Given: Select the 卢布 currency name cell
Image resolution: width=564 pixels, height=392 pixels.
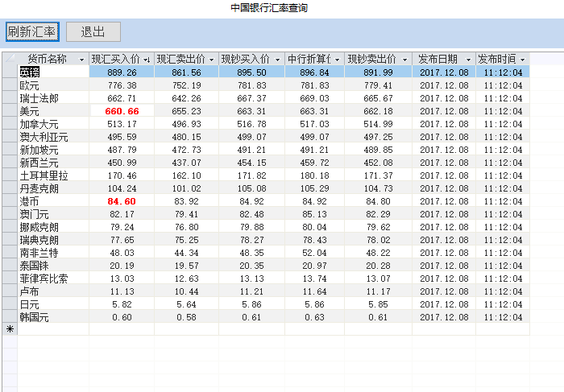Looking at the screenshot, I should coord(53,291).
